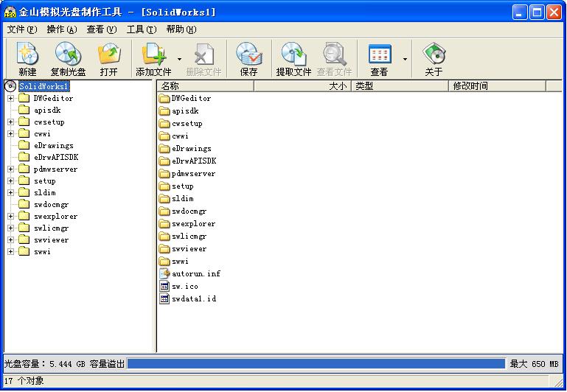The height and width of the screenshot is (392, 567).
Task: Open dropdown arrow next to 查看 toolbar button
Action: tap(405, 59)
